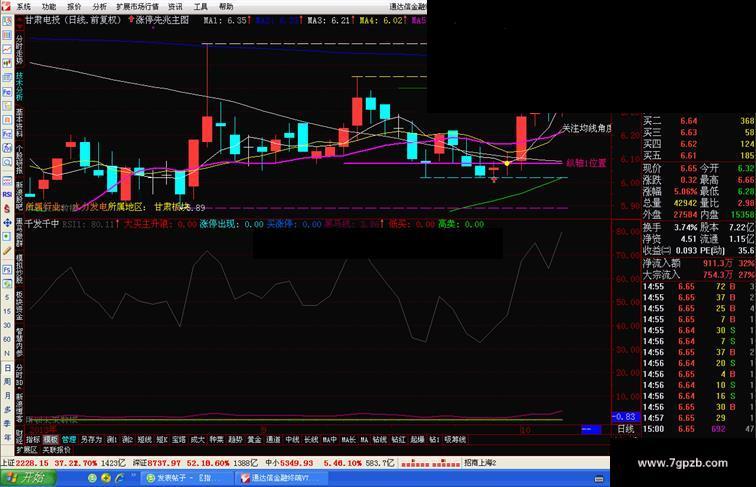Switch to the 智慧内参 side tab

point(19,342)
